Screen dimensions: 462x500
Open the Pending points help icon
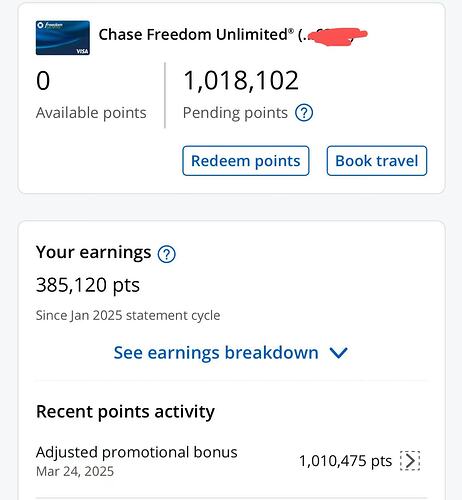pyautogui.click(x=304, y=113)
